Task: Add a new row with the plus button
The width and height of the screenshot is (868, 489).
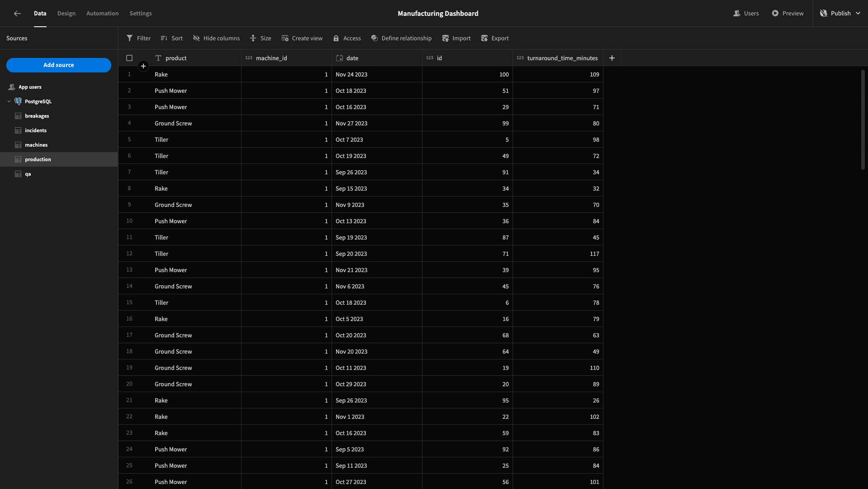Action: click(143, 67)
